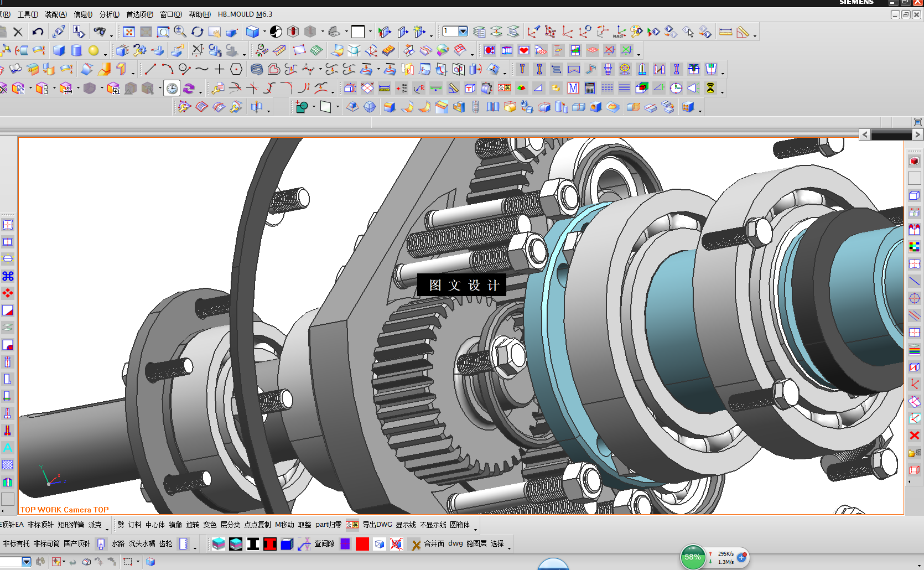This screenshot has height=570, width=924.
Task: Click the clock history icon
Action: (x=172, y=88)
